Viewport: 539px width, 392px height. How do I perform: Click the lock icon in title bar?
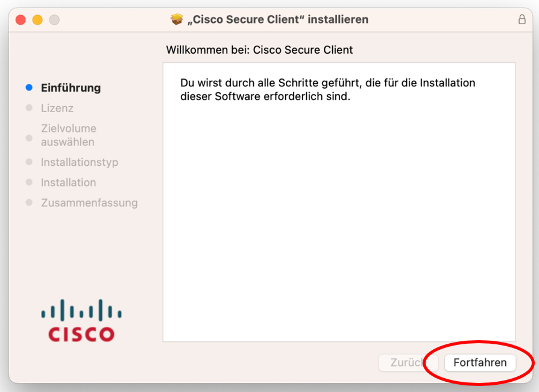pyautogui.click(x=522, y=19)
